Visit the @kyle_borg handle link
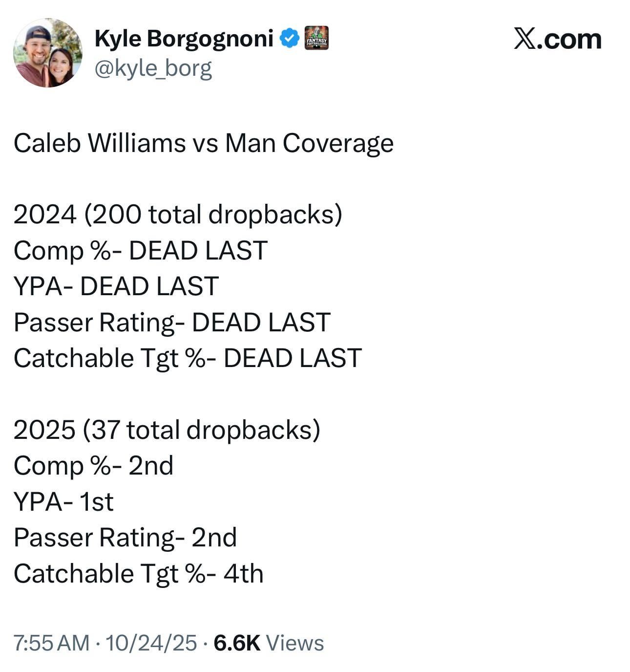The height and width of the screenshot is (672, 630). 153,68
